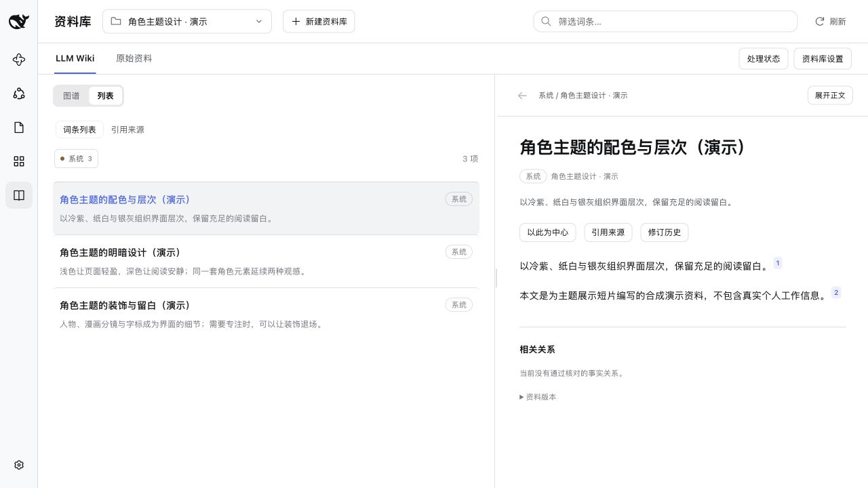
Task: Click the 展开正文 button
Action: [830, 96]
